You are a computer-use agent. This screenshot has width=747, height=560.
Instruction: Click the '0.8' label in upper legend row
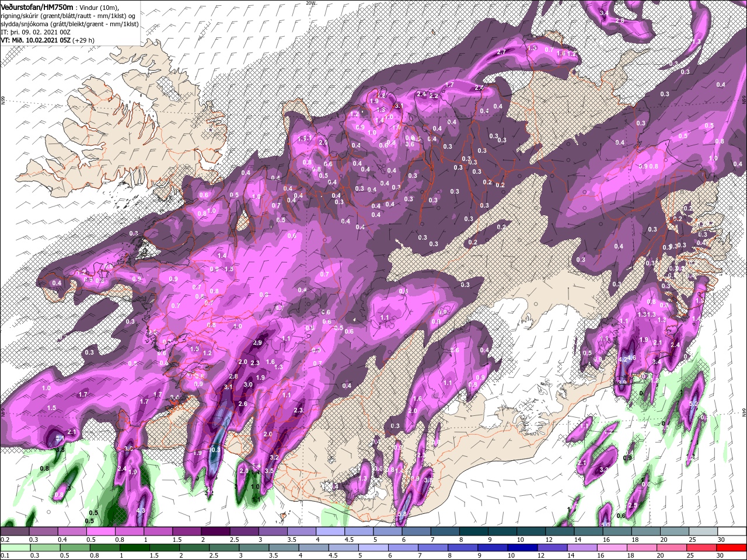click(x=120, y=540)
